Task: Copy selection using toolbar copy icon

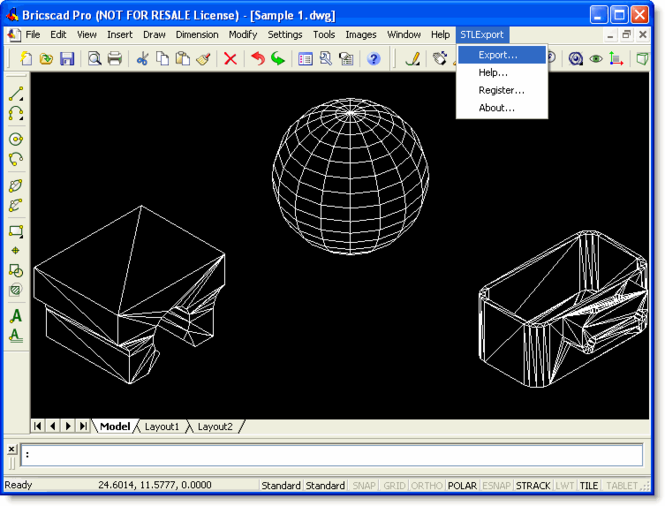Action: [x=162, y=59]
